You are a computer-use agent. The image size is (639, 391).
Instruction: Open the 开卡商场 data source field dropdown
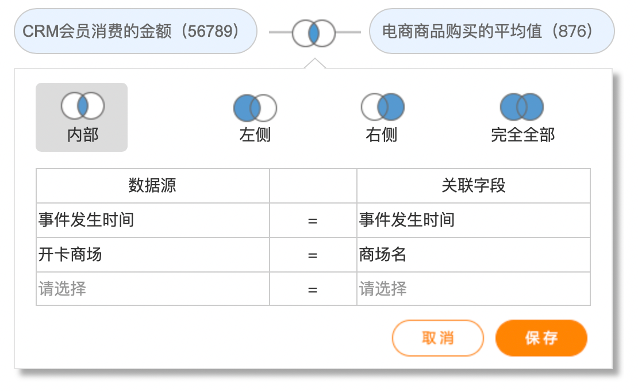153,255
